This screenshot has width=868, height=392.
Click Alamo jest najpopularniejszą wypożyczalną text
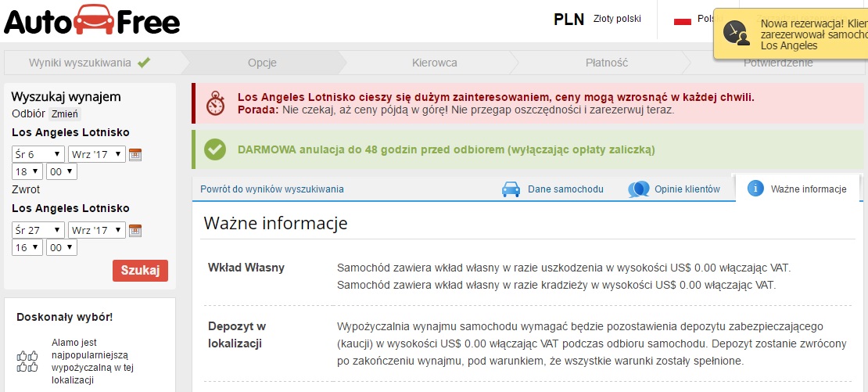pyautogui.click(x=93, y=361)
